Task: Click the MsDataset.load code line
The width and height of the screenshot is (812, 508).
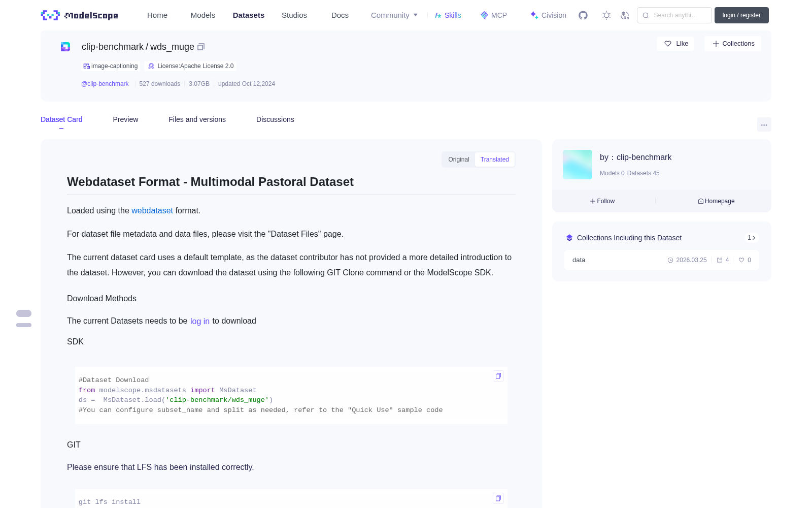Action: (x=176, y=400)
